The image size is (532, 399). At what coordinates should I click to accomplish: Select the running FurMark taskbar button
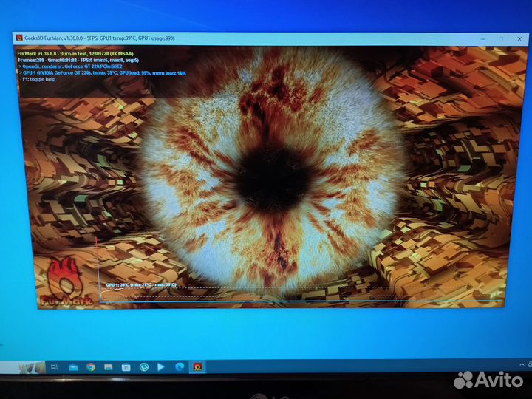coord(197,366)
